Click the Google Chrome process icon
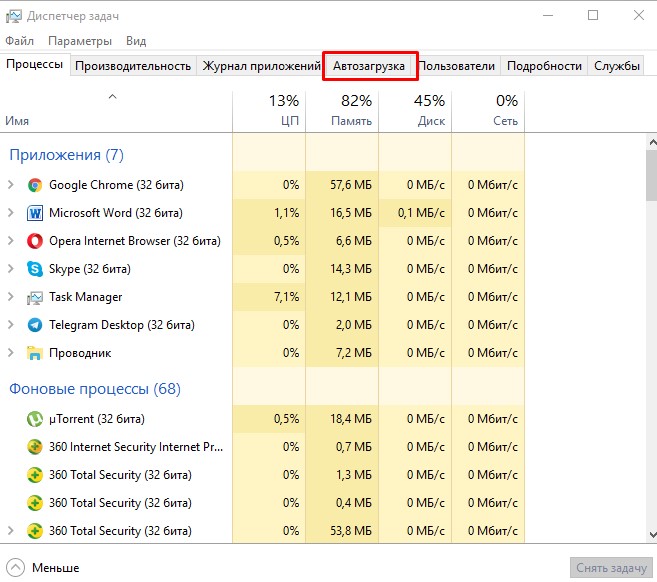Screen dimensions: 657x582 pos(35,185)
